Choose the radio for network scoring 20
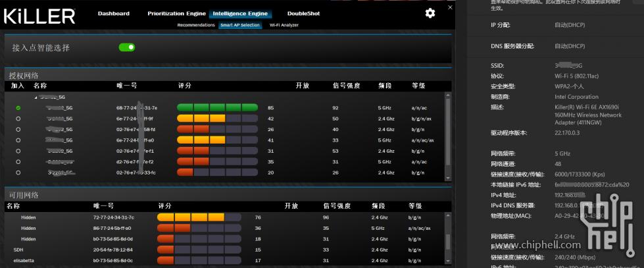 pos(18,173)
